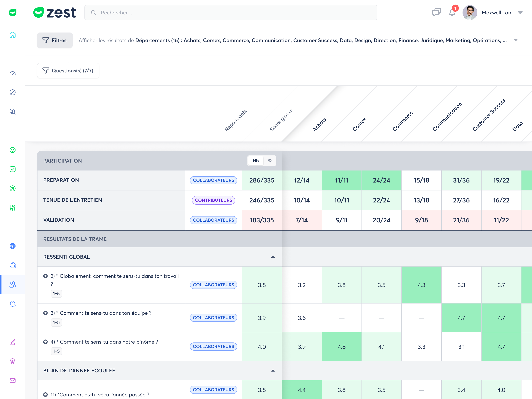Click the Filtres button

point(55,40)
